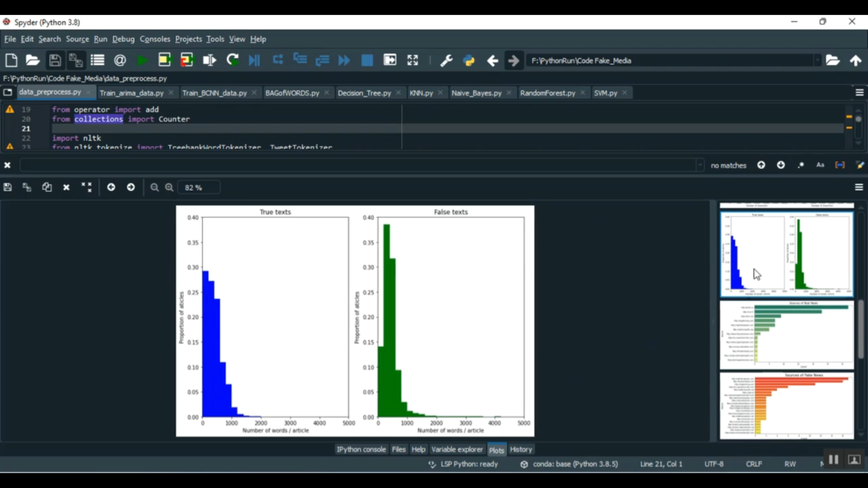This screenshot has height=488, width=868.
Task: Open the Debug menu
Action: pyautogui.click(x=123, y=39)
